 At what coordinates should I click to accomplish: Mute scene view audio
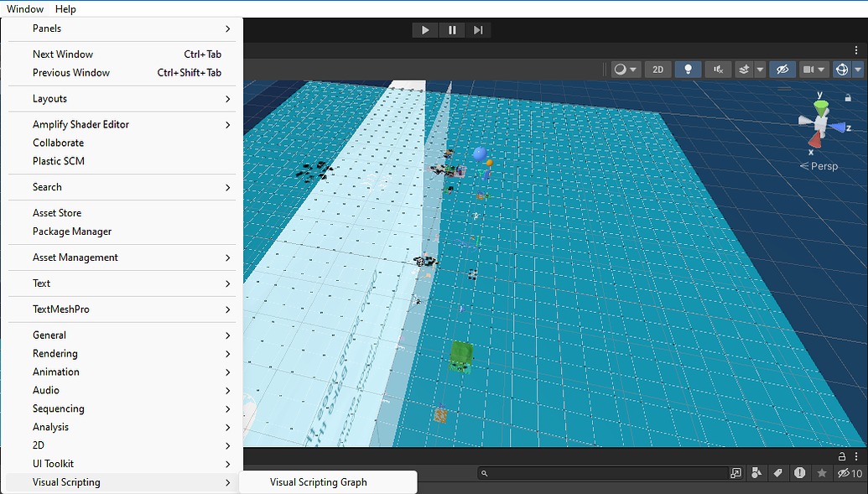click(x=718, y=69)
